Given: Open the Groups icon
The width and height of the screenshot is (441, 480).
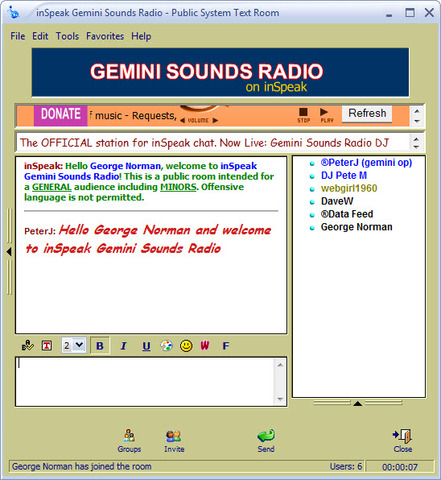Looking at the screenshot, I should 129,441.
